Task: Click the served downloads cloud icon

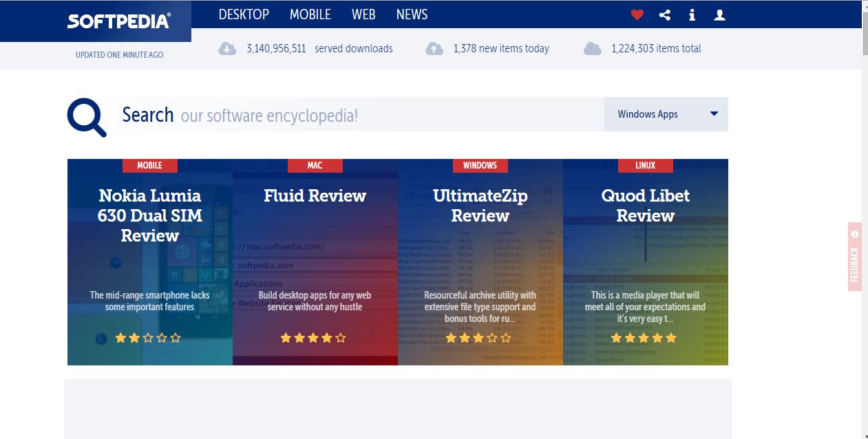Action: click(227, 49)
